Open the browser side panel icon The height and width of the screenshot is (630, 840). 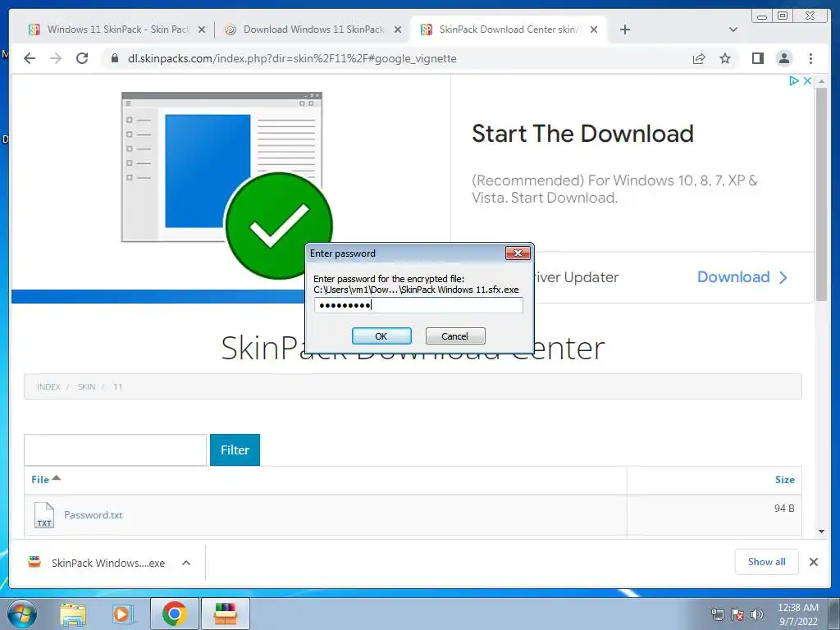(757, 58)
